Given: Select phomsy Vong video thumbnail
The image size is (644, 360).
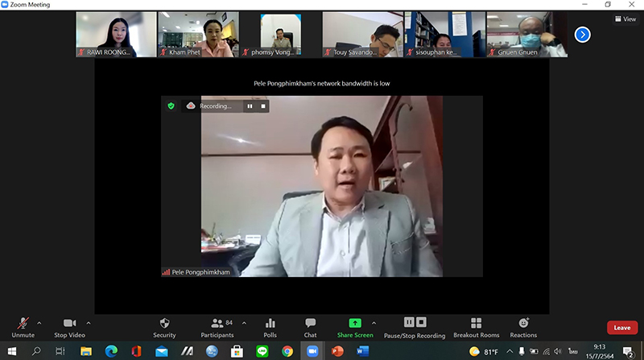Looking at the screenshot, I should (280, 34).
